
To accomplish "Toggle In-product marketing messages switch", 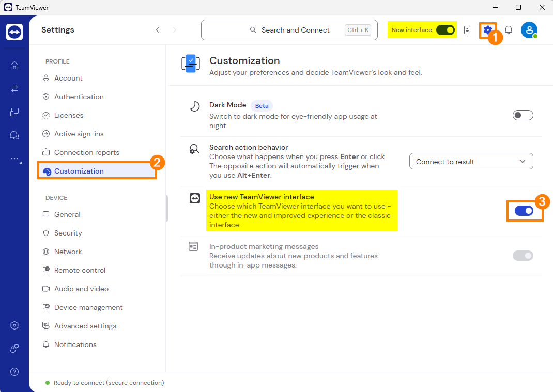I will [523, 256].
